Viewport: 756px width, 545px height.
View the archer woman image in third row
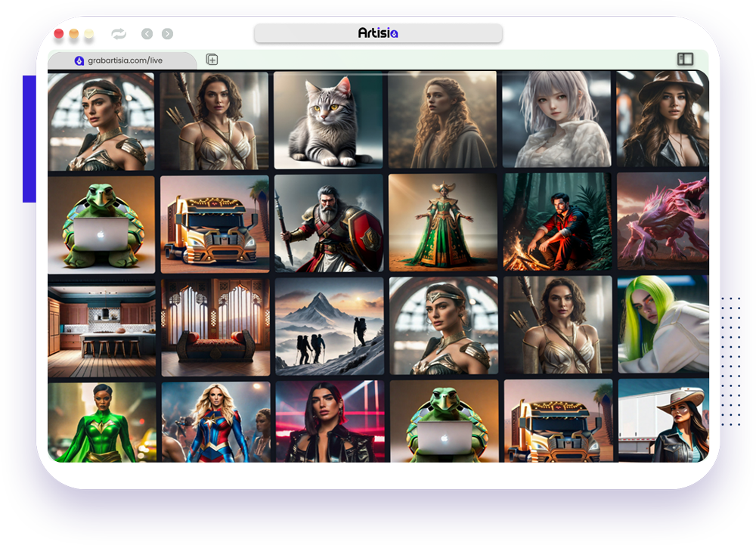click(x=558, y=325)
